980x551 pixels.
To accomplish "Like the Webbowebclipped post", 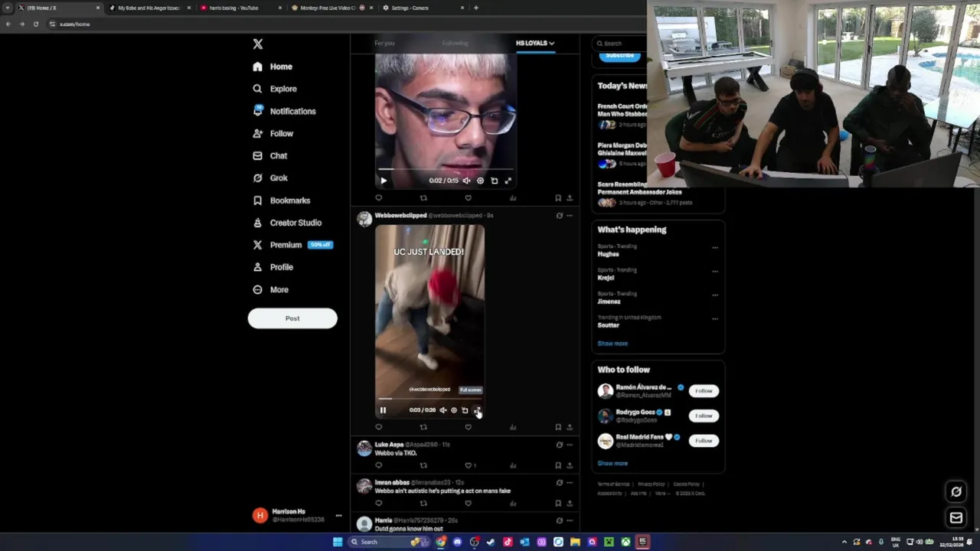I will click(x=468, y=427).
